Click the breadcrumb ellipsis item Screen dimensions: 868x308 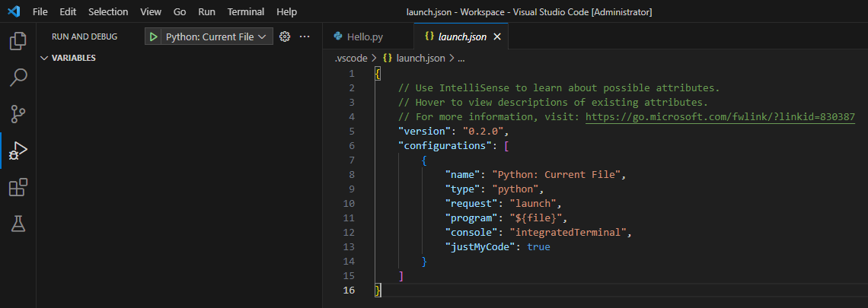click(x=461, y=58)
